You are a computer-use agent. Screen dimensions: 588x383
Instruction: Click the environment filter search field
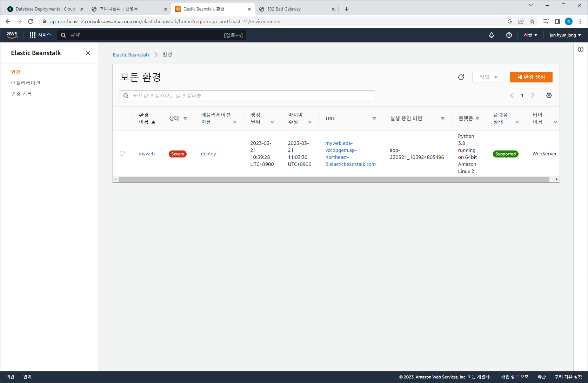click(x=247, y=96)
